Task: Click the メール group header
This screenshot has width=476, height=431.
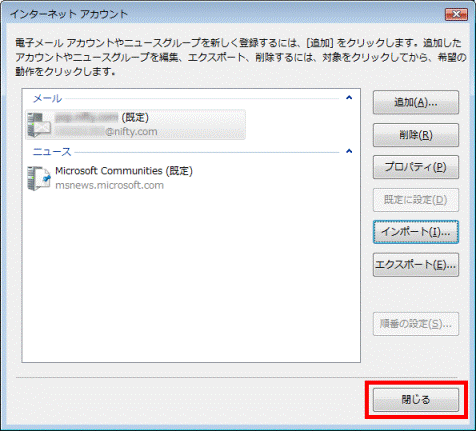Action: tap(47, 98)
